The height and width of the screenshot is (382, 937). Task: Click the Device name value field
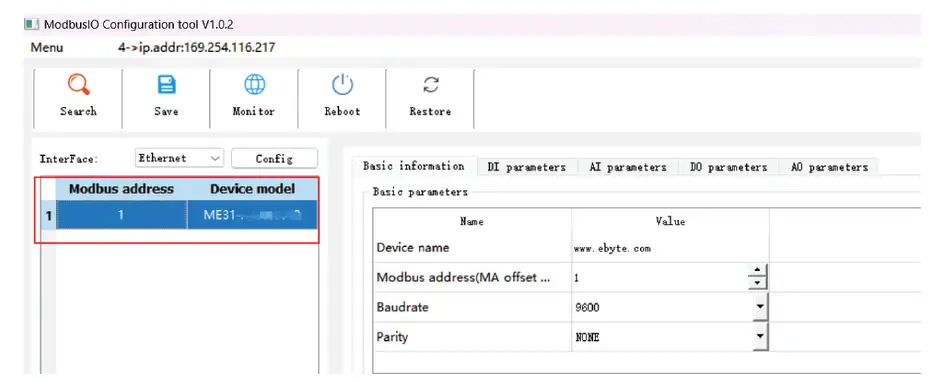[670, 248]
